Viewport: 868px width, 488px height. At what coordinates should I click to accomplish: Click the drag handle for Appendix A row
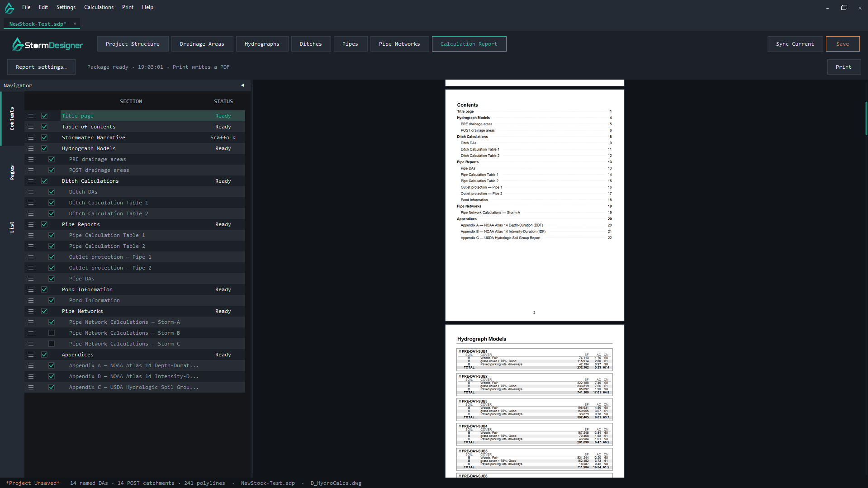click(x=31, y=365)
